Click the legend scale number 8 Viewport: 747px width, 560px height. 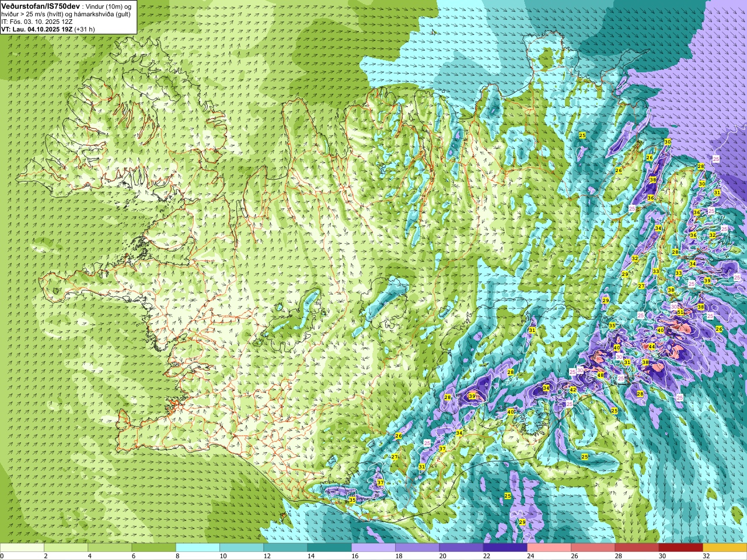[177, 556]
